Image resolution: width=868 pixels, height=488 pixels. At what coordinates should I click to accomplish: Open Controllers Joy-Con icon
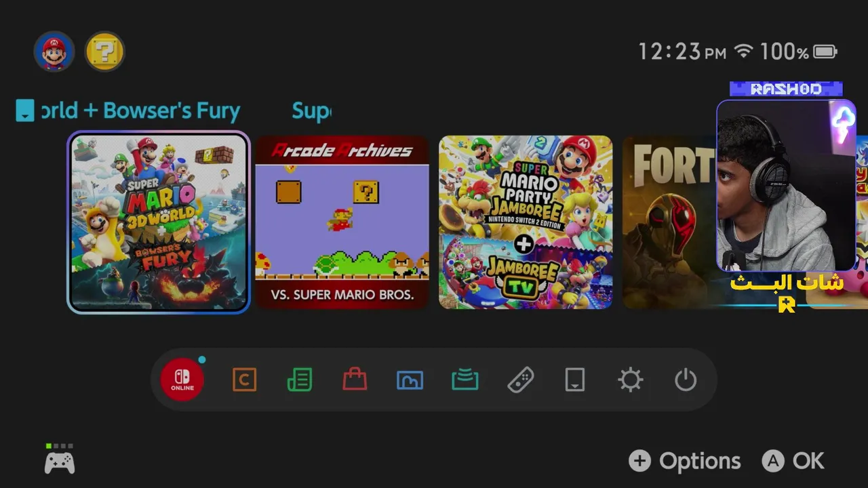520,380
